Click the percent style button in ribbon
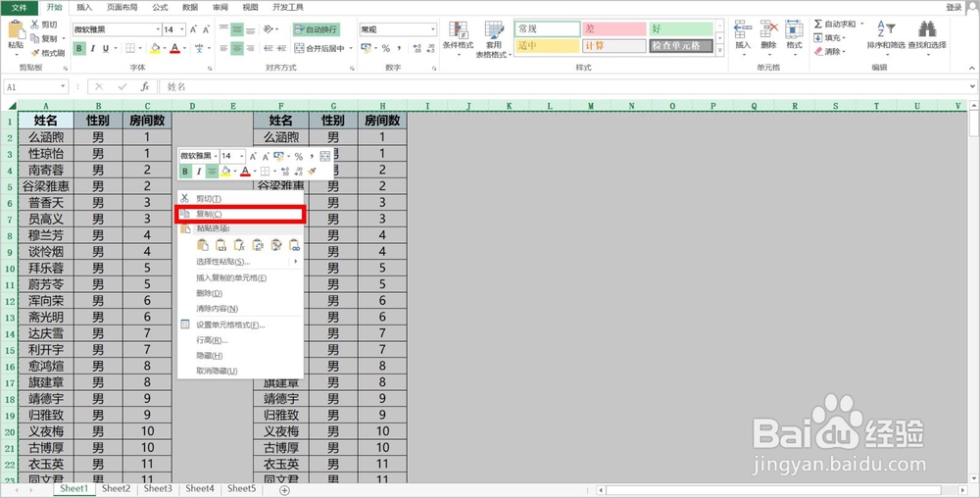 (x=385, y=48)
